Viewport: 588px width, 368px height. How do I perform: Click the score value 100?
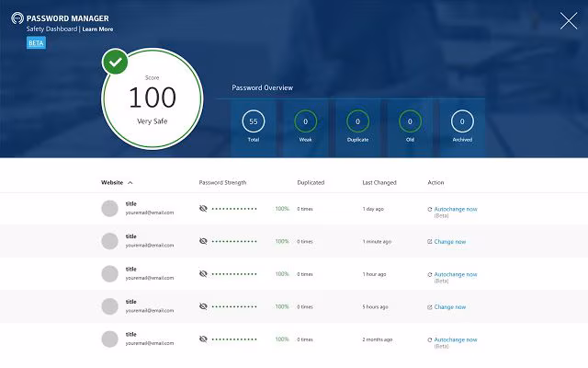tap(153, 98)
